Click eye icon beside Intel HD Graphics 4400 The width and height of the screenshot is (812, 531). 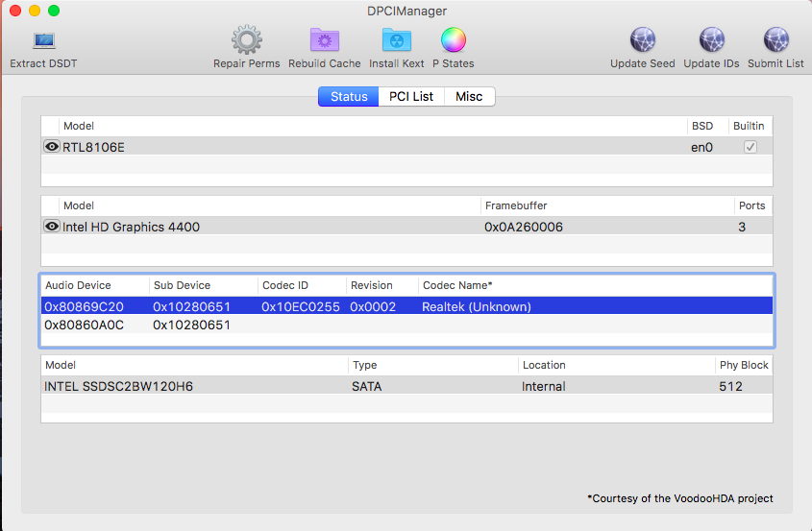coord(52,227)
